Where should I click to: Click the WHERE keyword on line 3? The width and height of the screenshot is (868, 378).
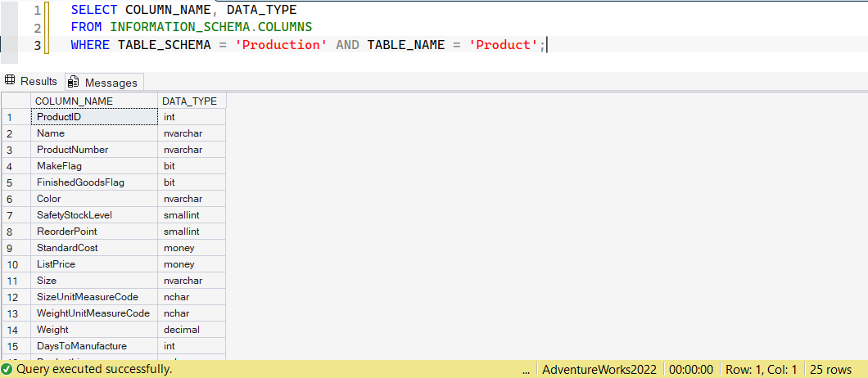tap(90, 45)
